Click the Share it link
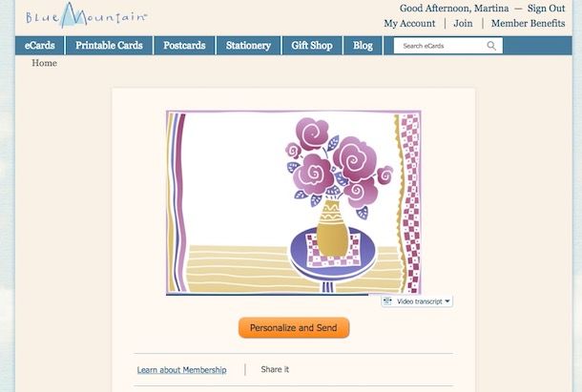This screenshot has width=582, height=392. click(275, 369)
